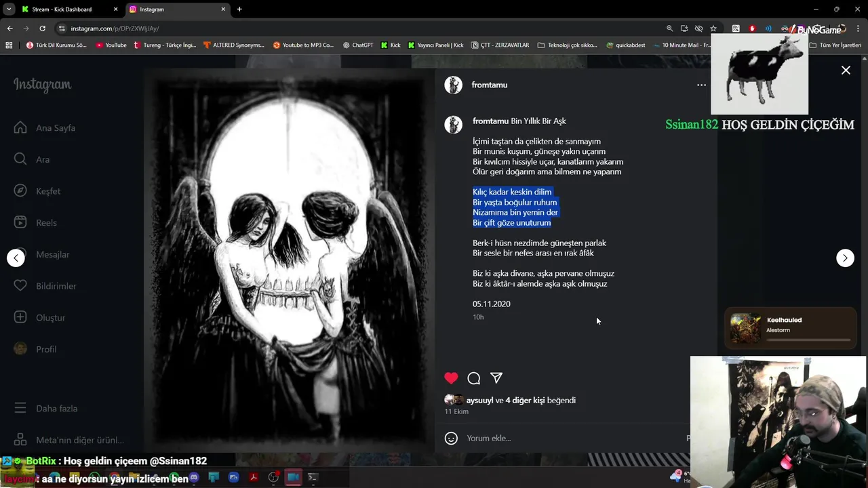Click the install app icon in address bar
The image size is (868, 488).
coord(684,28)
